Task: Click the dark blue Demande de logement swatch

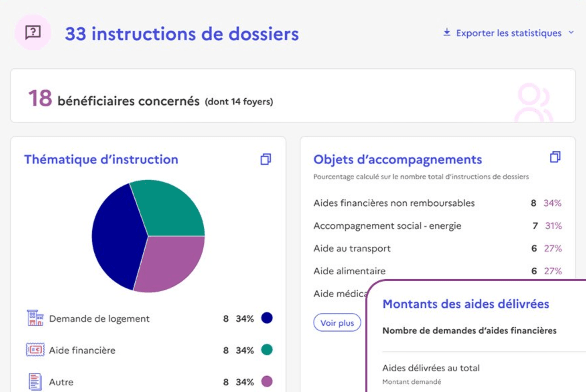Action: (267, 318)
